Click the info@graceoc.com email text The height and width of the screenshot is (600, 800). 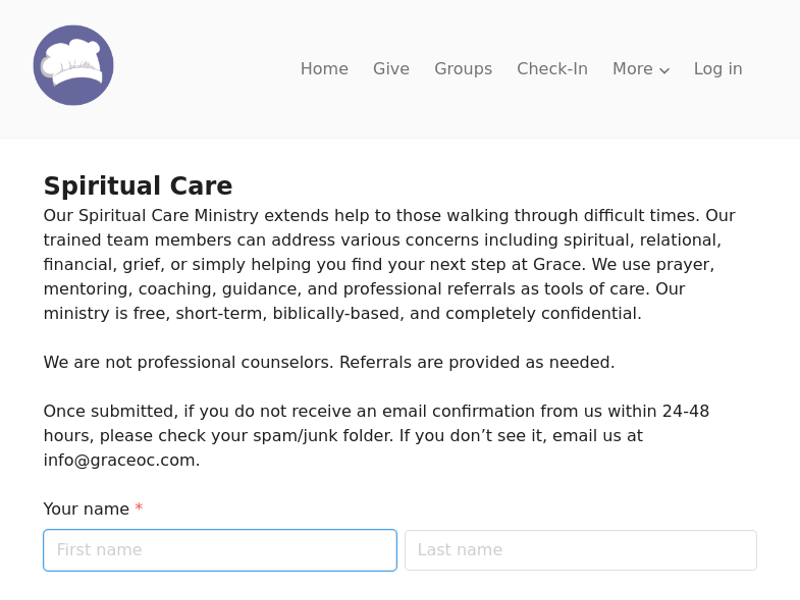point(119,460)
